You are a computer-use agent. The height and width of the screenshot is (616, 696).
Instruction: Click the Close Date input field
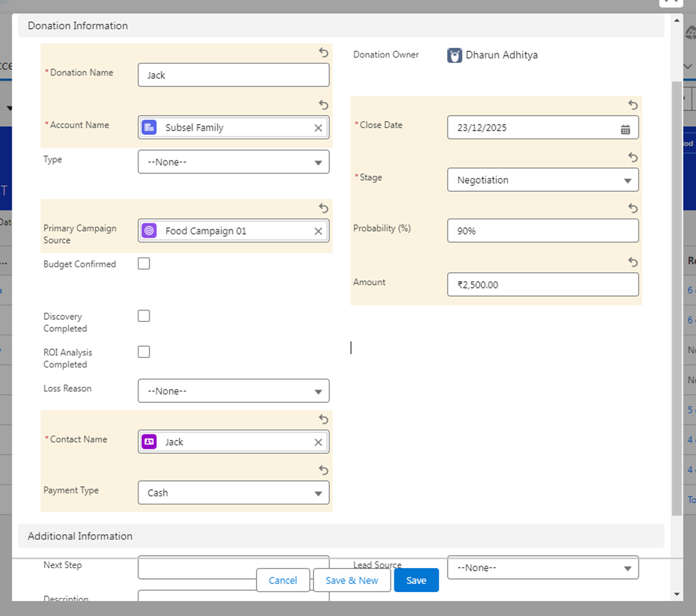543,127
